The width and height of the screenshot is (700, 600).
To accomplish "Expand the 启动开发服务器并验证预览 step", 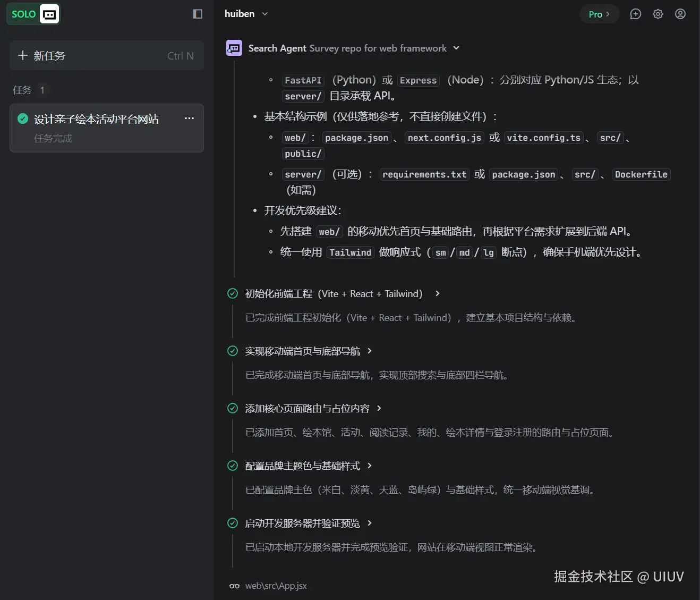I will point(370,523).
